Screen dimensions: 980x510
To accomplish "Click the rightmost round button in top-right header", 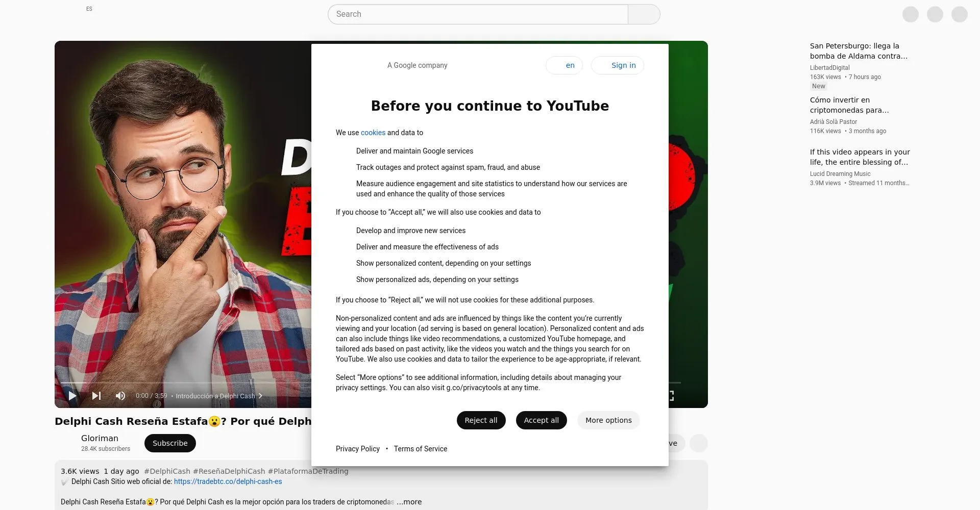I will point(960,14).
